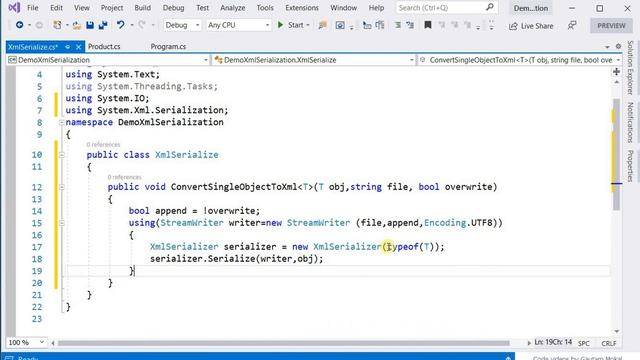The height and width of the screenshot is (360, 640).
Task: Click the Live Share icon
Action: [513, 26]
